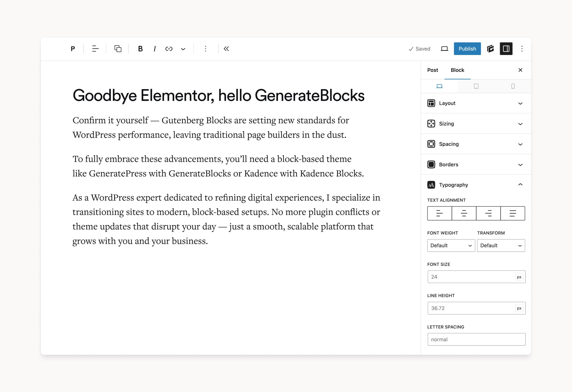Viewport: 572px width, 392px height.
Task: Select mobile responsive view
Action: click(513, 86)
